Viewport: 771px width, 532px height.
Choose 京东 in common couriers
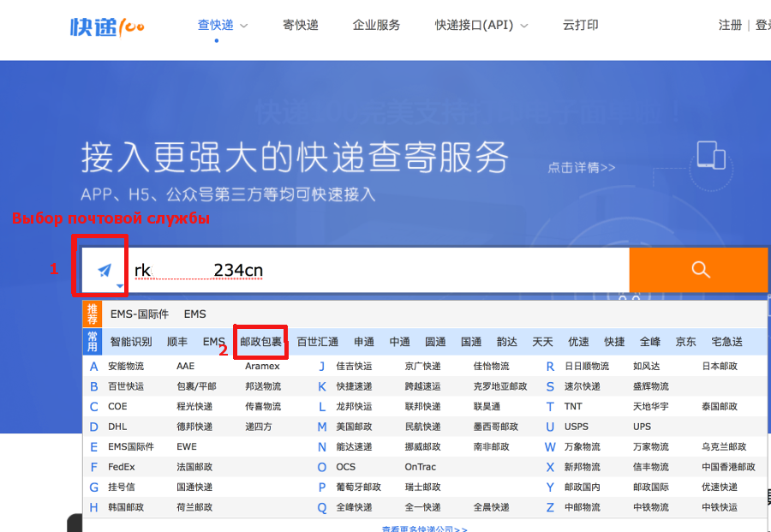(685, 342)
